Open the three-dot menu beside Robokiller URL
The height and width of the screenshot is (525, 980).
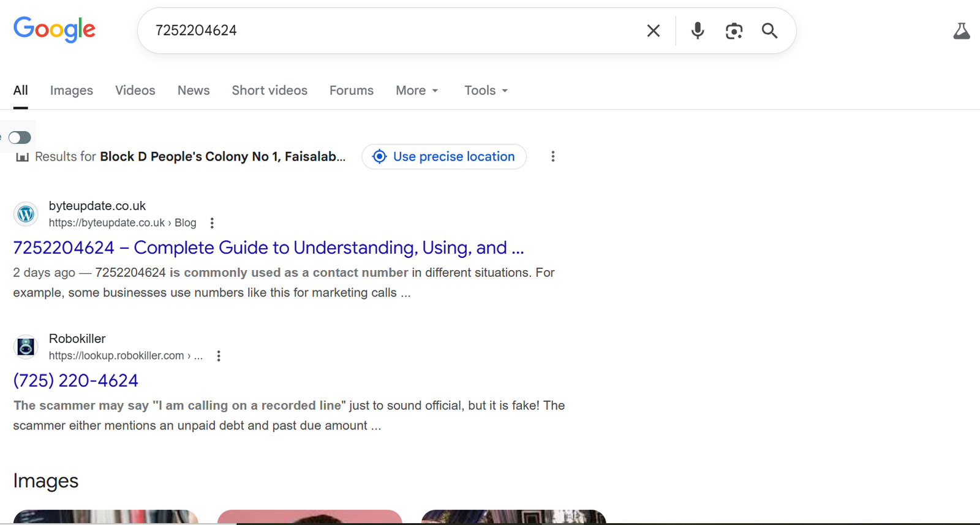coord(219,356)
